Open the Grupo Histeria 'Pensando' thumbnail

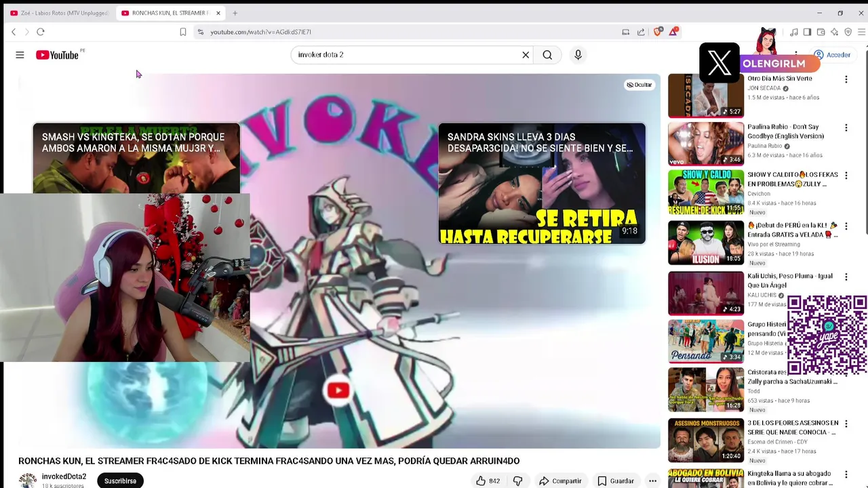pyautogui.click(x=706, y=342)
